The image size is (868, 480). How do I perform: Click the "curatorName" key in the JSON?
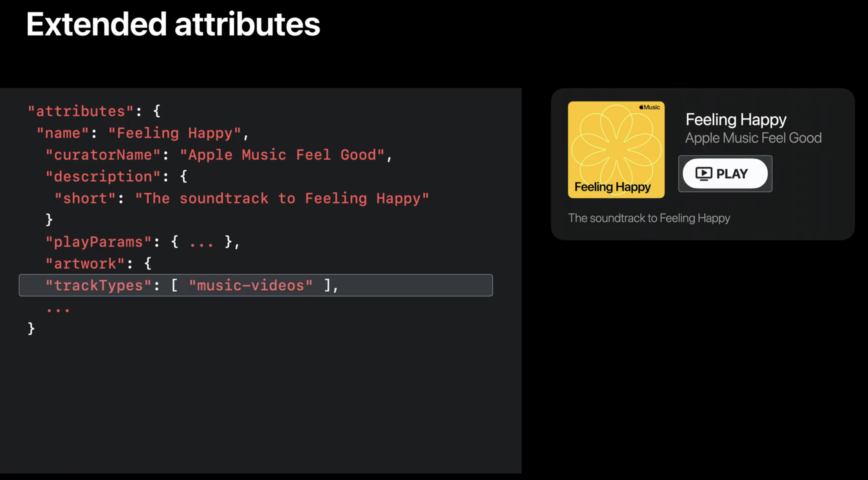(x=103, y=155)
